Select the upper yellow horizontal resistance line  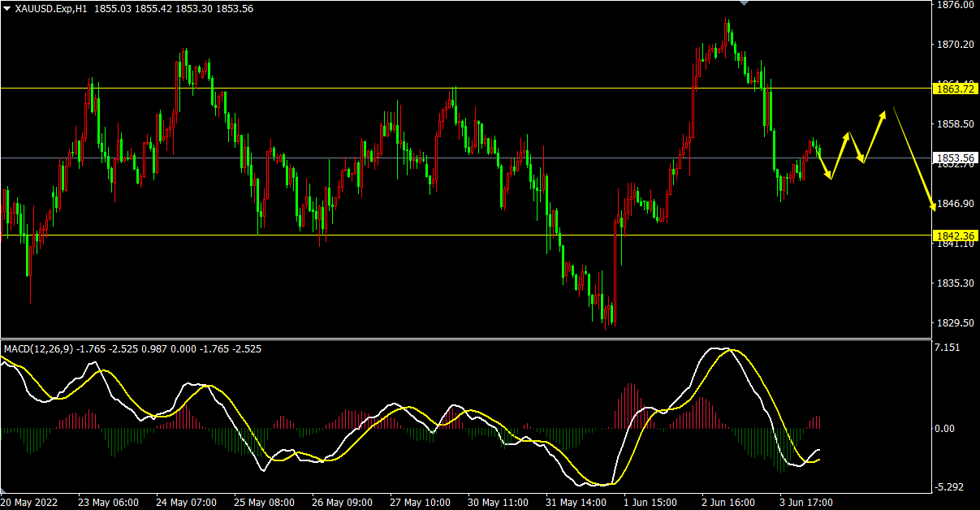(325, 88)
